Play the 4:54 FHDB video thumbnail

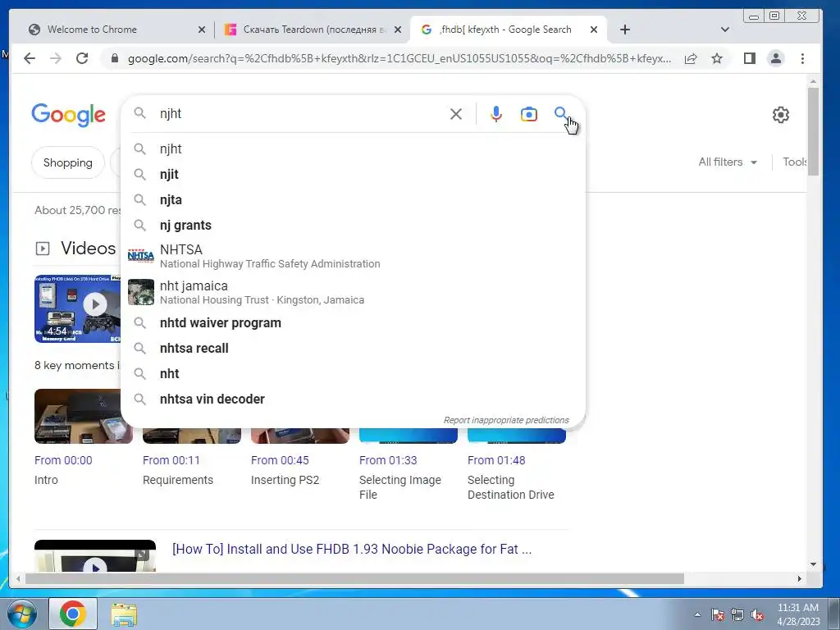pyautogui.click(x=78, y=308)
